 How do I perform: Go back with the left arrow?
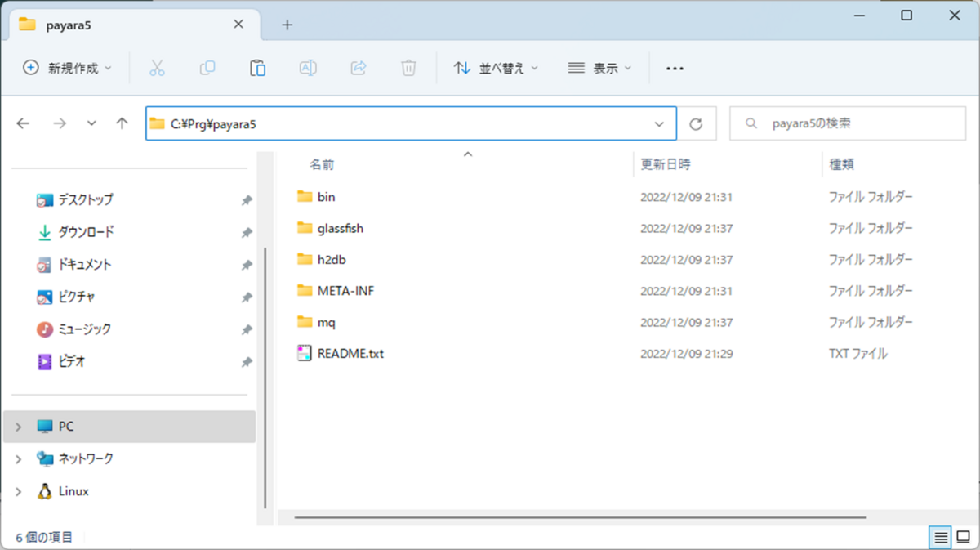[23, 123]
